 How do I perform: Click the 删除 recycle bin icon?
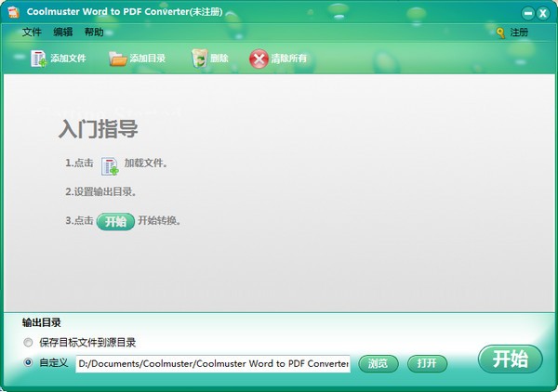(200, 59)
